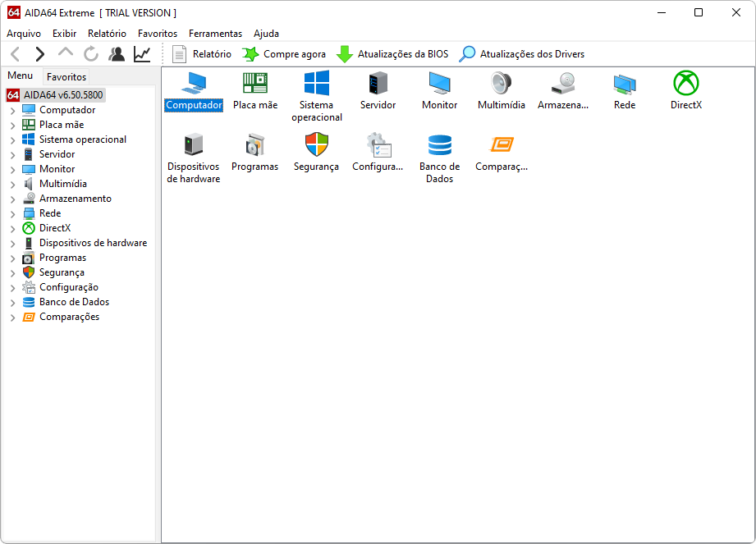Open the Multimídia speaker icon
Image resolution: width=756 pixels, height=544 pixels.
501,84
